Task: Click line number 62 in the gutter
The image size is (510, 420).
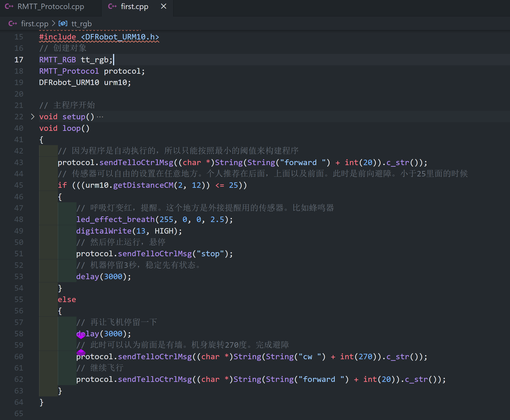Action: click(19, 379)
